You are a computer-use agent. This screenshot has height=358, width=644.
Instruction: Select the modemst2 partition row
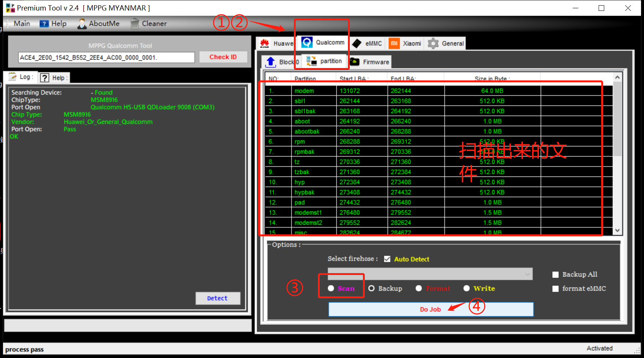439,223
